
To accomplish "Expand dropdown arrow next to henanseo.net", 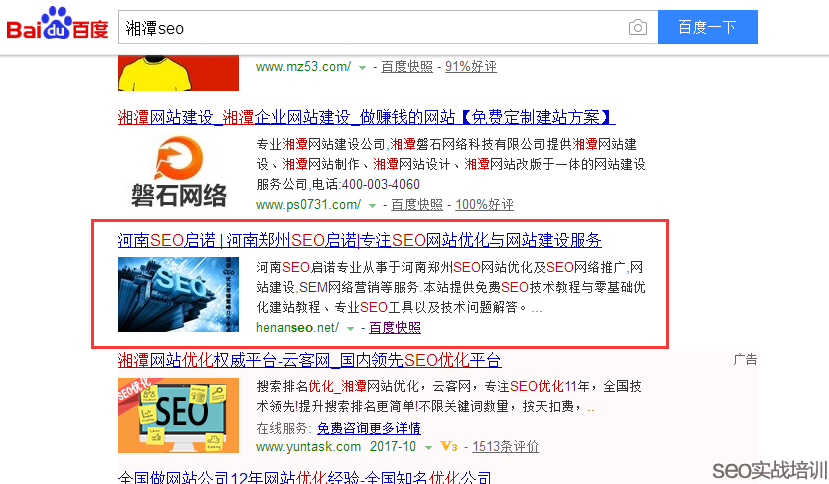I will [x=350, y=328].
